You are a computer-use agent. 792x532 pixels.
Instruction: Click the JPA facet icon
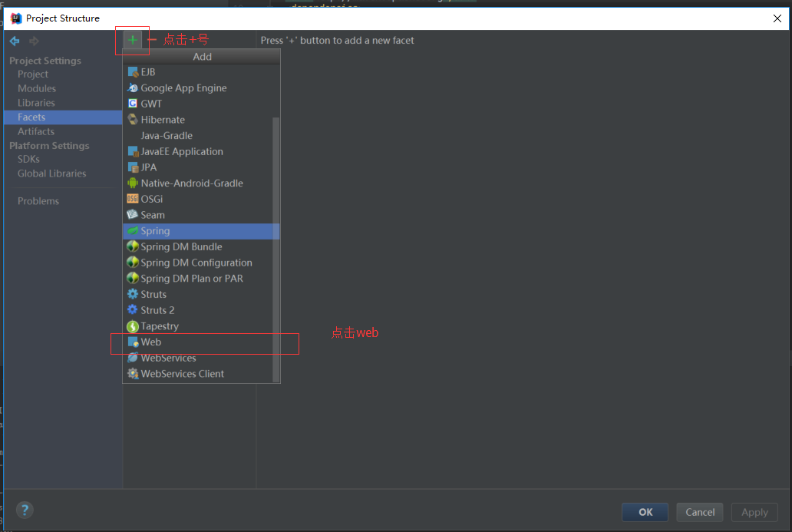pos(133,167)
